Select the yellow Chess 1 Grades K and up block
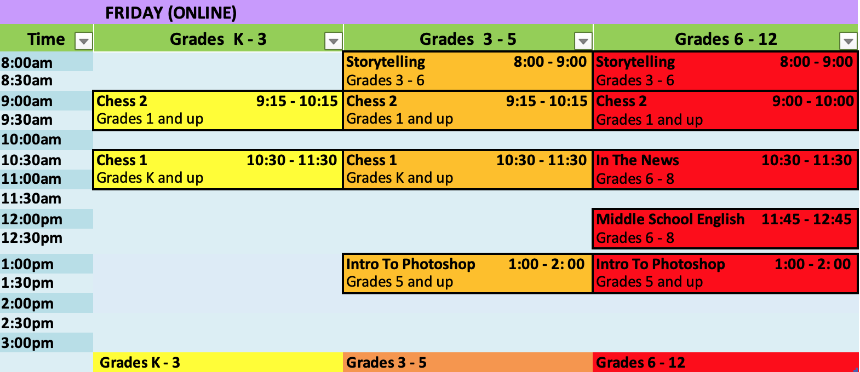This screenshot has width=860, height=372. (x=218, y=170)
